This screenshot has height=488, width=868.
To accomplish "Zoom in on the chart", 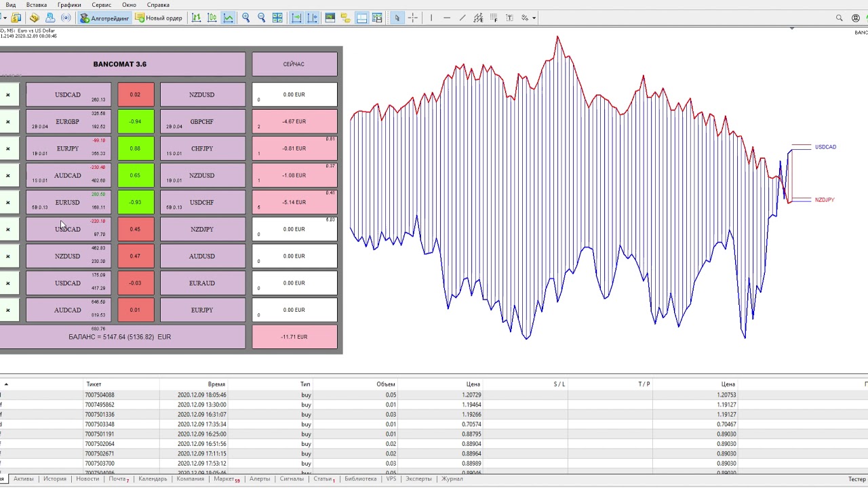I will pos(246,18).
